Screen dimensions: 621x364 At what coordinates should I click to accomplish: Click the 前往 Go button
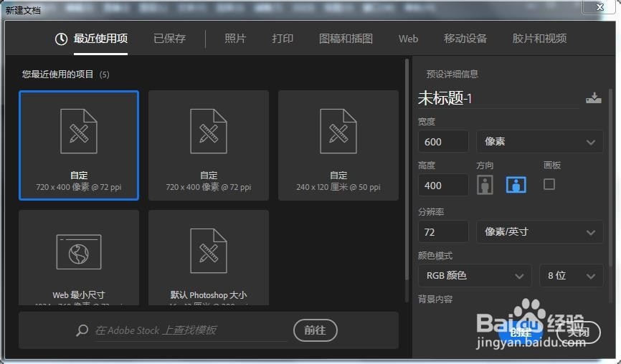(316, 330)
